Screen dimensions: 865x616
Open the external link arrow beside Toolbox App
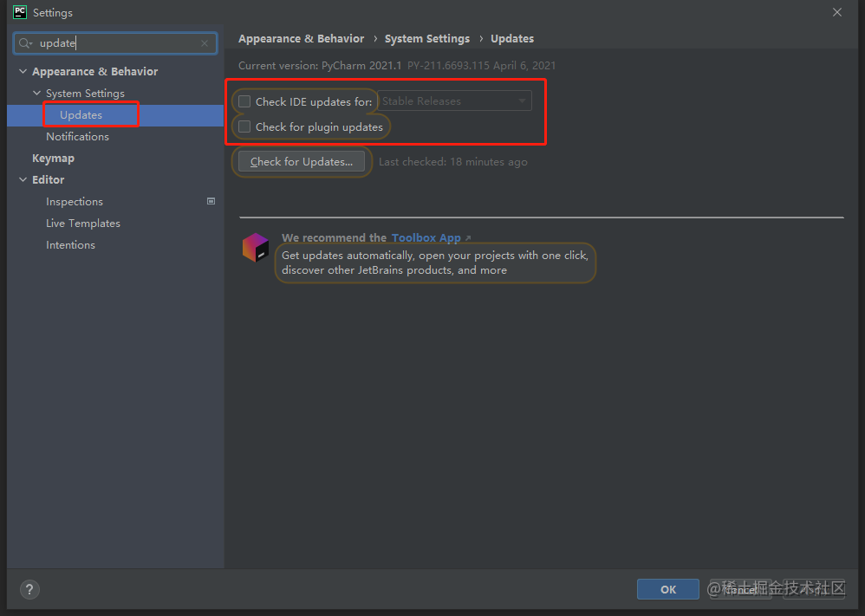467,237
